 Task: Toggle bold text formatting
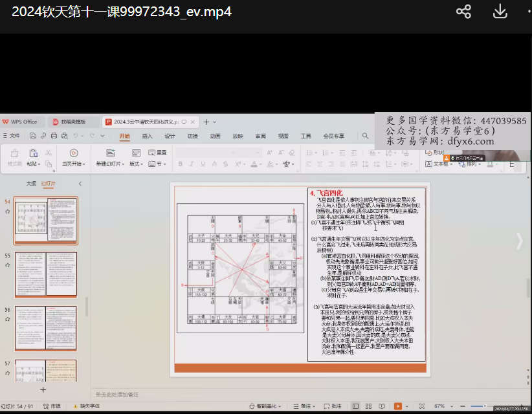coord(180,164)
